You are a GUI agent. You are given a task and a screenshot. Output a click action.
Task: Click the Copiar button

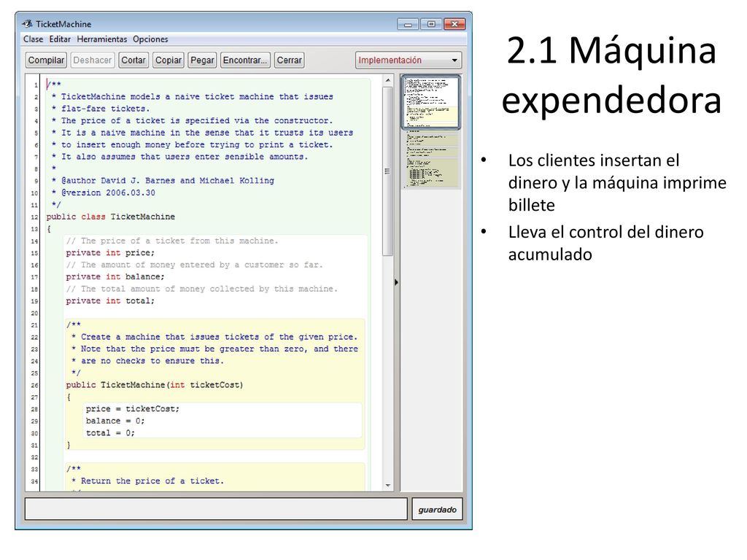coord(169,60)
